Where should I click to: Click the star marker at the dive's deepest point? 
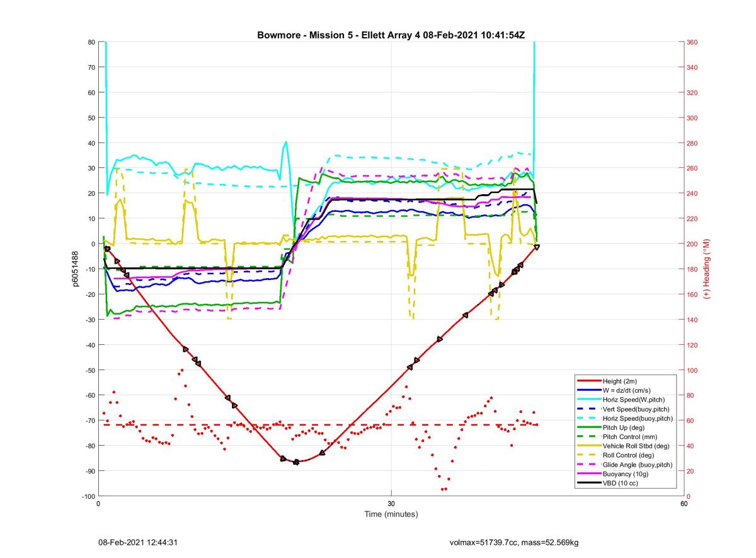point(296,462)
